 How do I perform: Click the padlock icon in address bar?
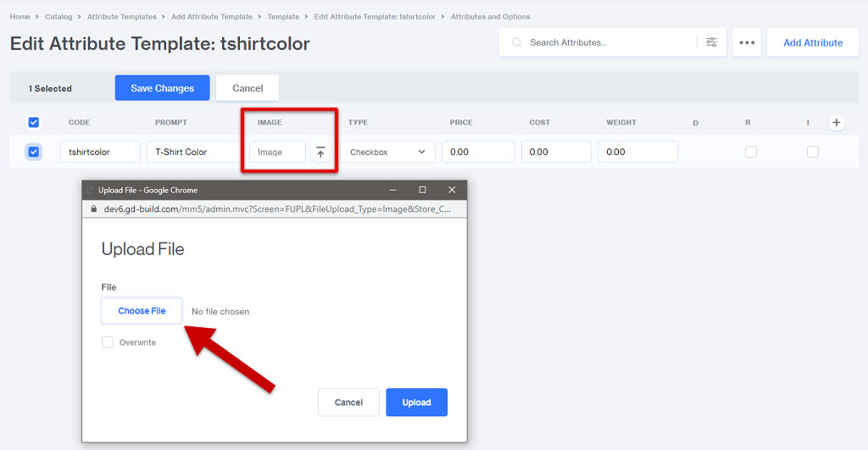94,208
